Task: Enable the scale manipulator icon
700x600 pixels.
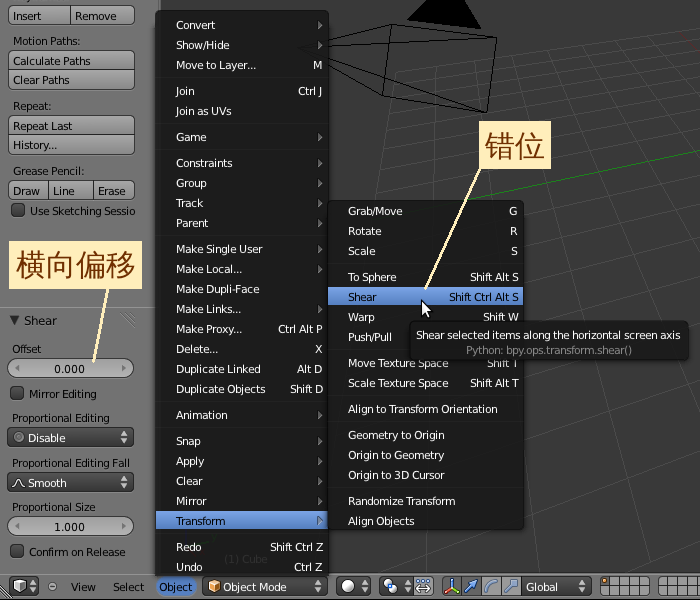Action: click(x=511, y=586)
